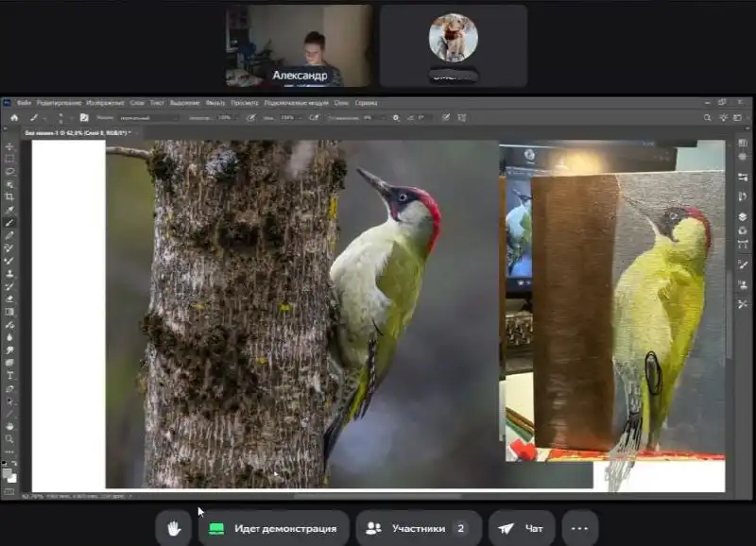Toggle pressure-for-opacity icon in options bar
Viewport: 756px width, 546px height.
point(250,117)
